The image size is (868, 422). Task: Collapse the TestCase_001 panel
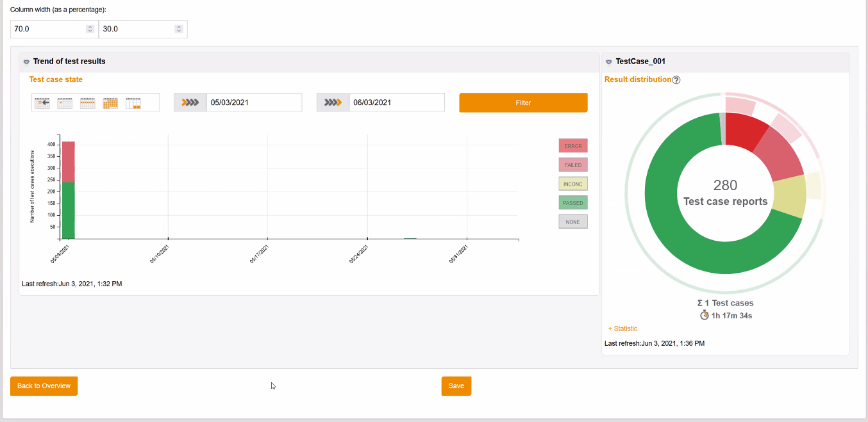pyautogui.click(x=608, y=61)
